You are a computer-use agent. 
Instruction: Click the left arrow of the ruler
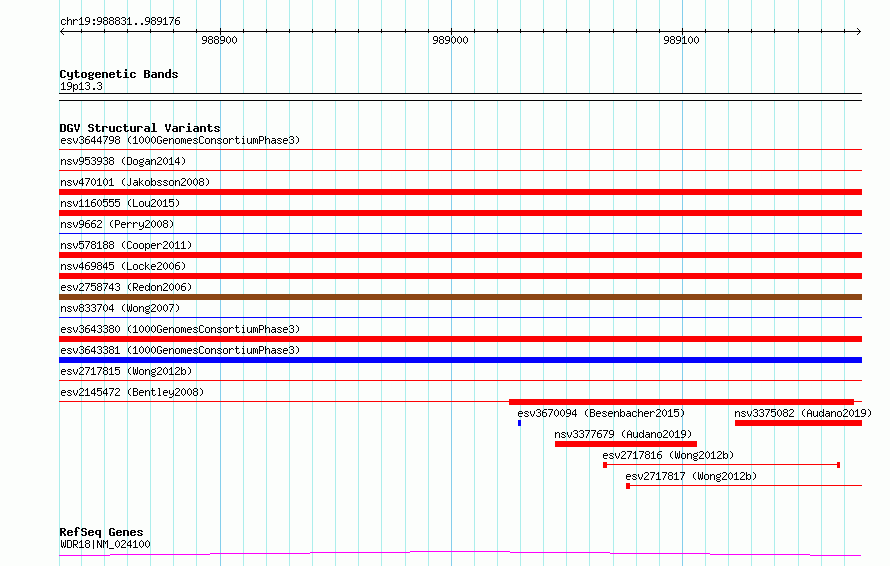[x=62, y=31]
